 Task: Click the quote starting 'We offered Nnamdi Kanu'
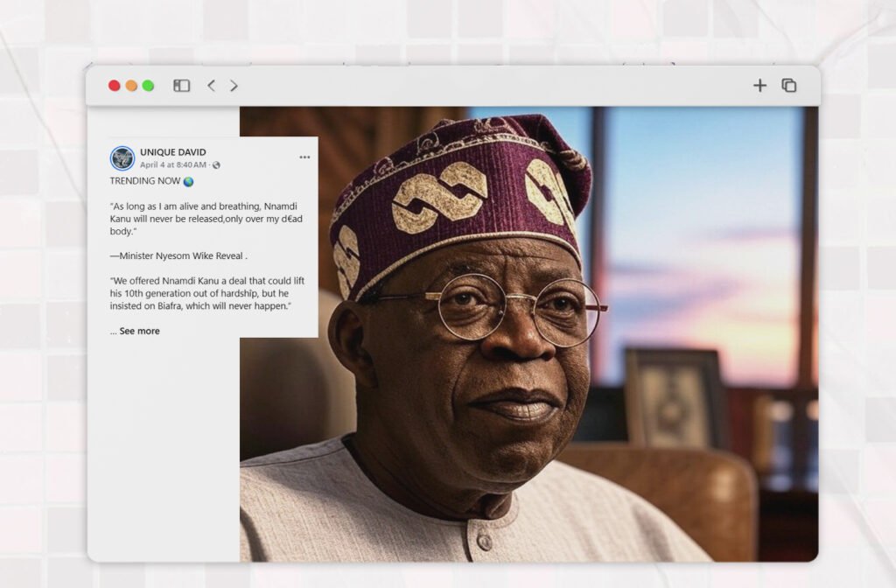[x=208, y=293]
